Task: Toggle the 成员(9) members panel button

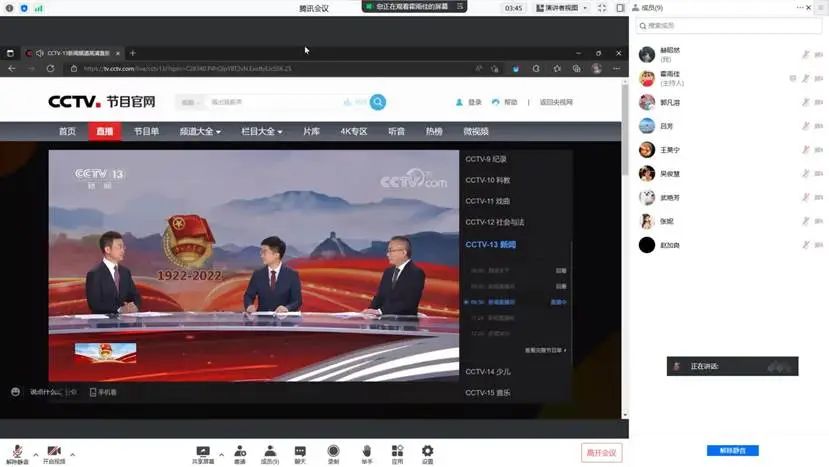Action: tap(270, 452)
